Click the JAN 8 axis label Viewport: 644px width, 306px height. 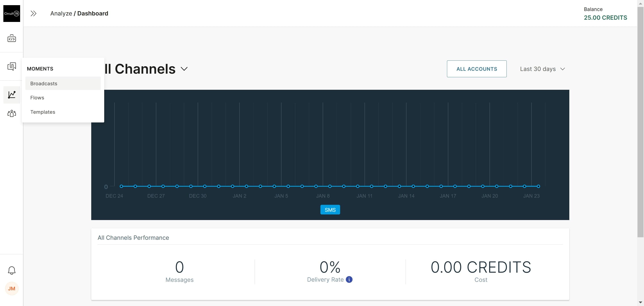(323, 196)
